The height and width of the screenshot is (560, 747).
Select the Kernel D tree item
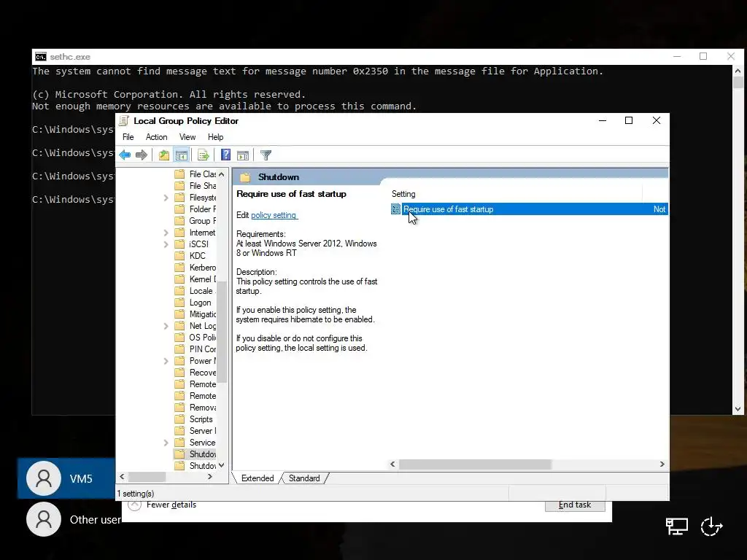click(203, 279)
